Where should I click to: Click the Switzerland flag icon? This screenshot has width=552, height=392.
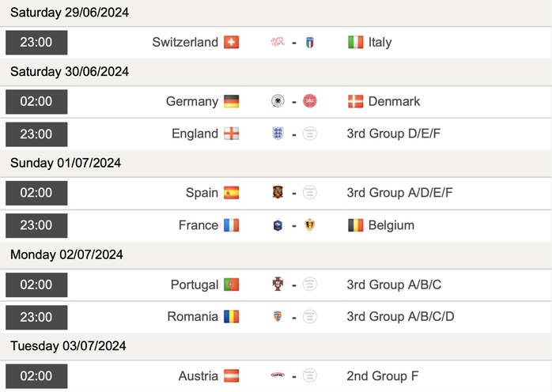[231, 42]
